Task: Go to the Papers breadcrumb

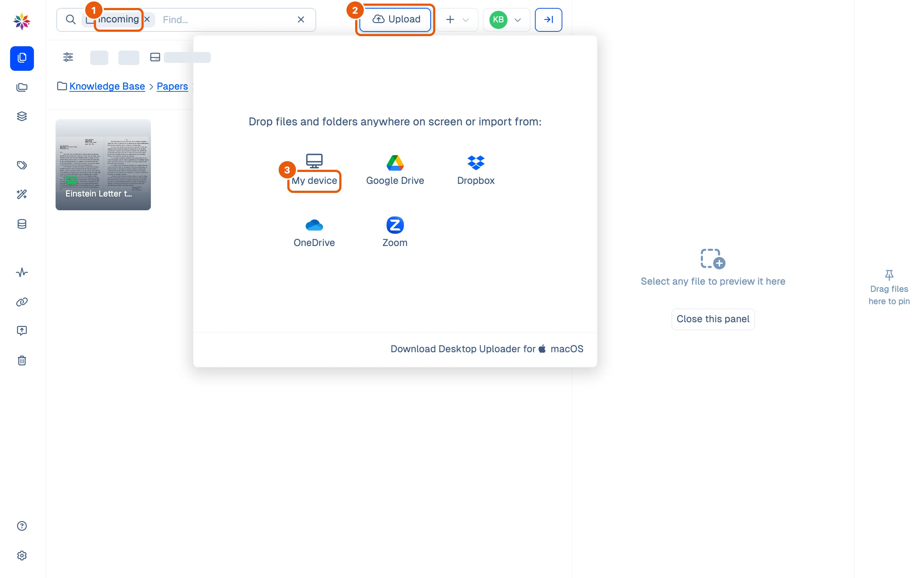Action: pos(172,86)
